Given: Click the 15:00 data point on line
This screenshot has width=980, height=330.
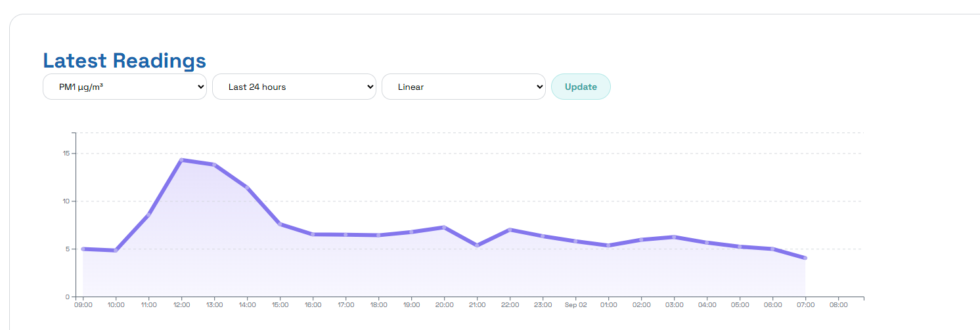Looking at the screenshot, I should coord(280,224).
